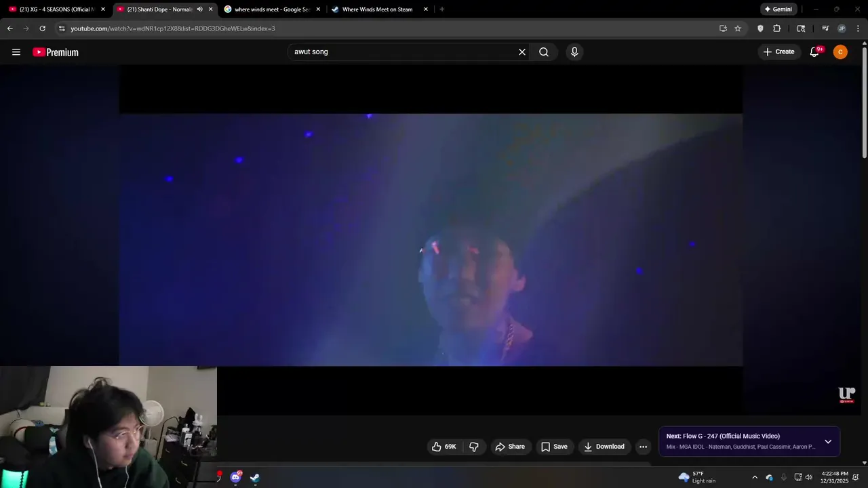The image size is (868, 488).
Task: Open the JP Chrome profile
Action: (x=842, y=28)
